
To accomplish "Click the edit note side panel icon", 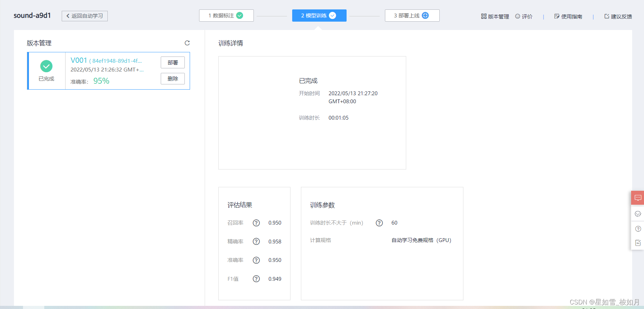I will (638, 243).
